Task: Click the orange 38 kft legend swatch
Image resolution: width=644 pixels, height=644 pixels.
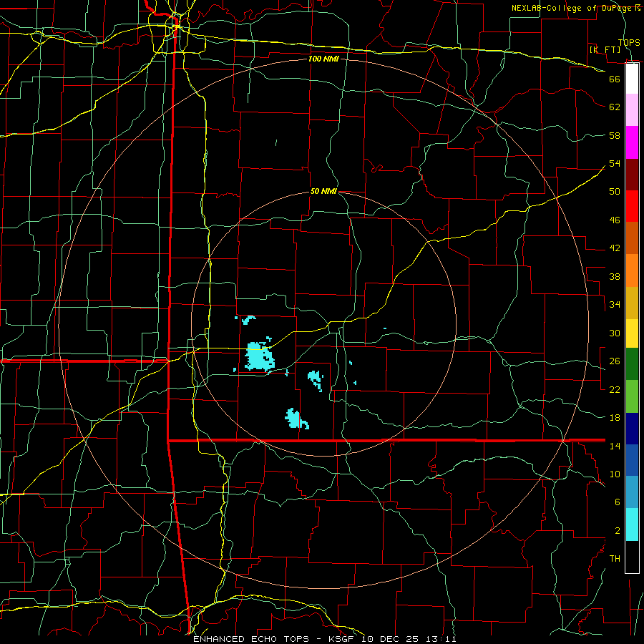Action: 632,270
